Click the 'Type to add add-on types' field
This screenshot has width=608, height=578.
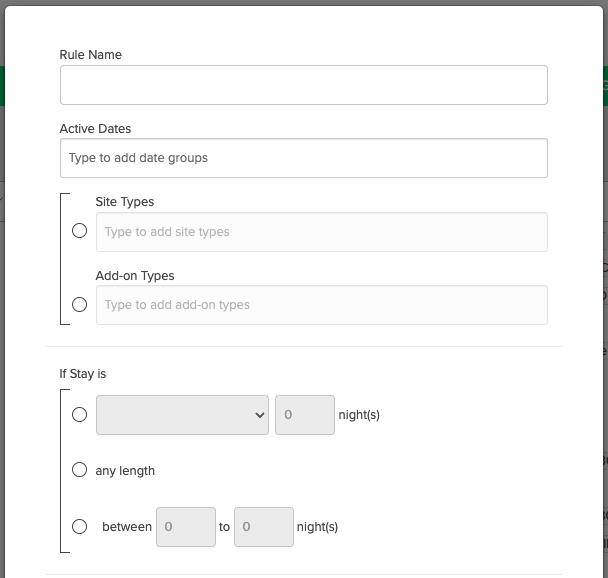(321, 305)
